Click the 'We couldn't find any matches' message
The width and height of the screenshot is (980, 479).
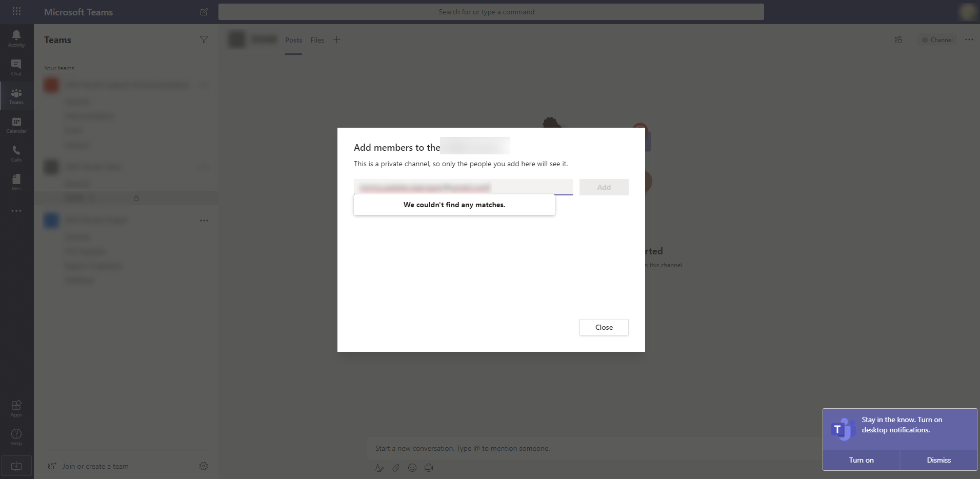tap(454, 205)
